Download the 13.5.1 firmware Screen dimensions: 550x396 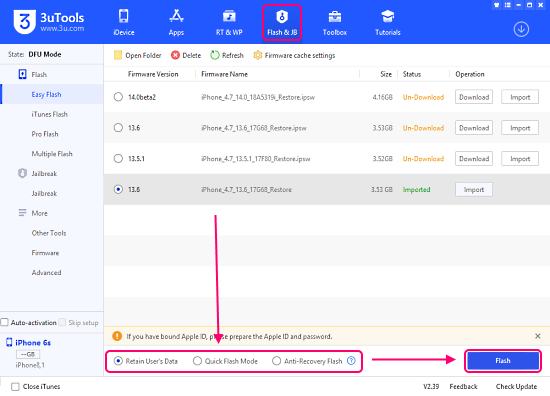click(474, 159)
